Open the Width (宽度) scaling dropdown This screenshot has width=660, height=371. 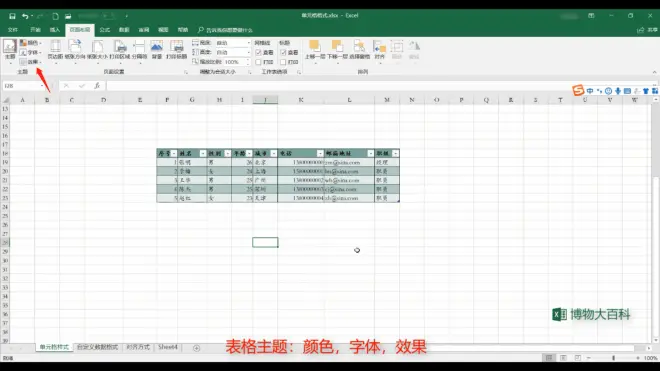point(233,43)
